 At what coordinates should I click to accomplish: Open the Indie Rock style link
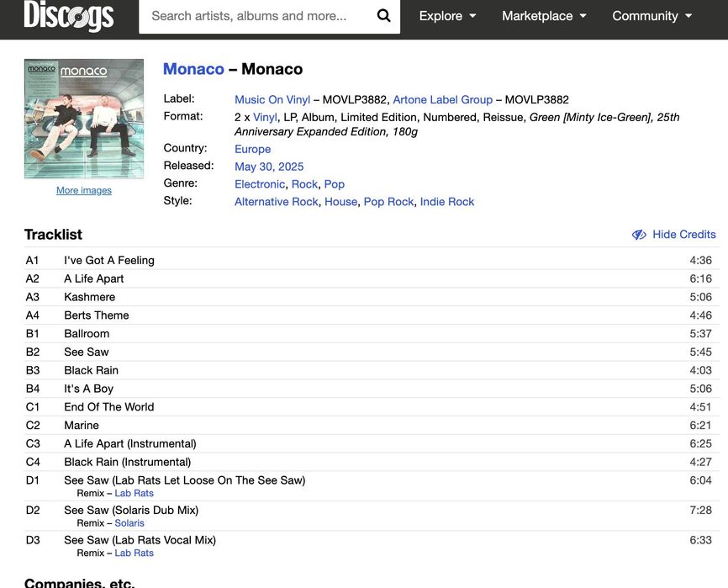447,202
